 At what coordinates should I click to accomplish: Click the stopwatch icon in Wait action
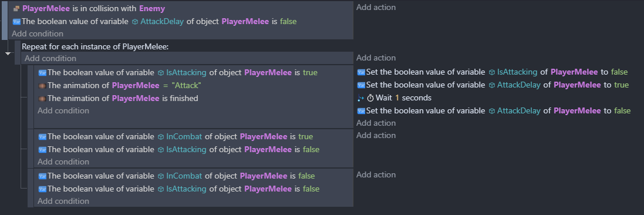pos(370,98)
